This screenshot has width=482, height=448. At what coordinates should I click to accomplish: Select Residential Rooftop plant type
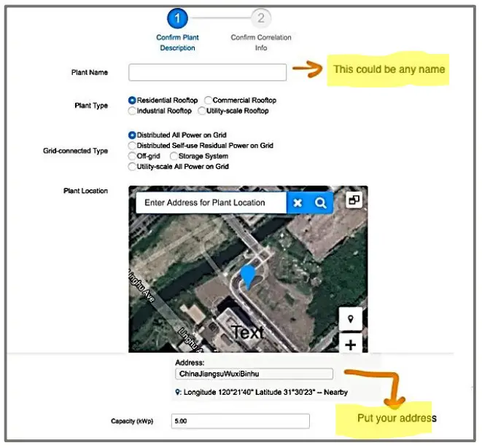(132, 101)
